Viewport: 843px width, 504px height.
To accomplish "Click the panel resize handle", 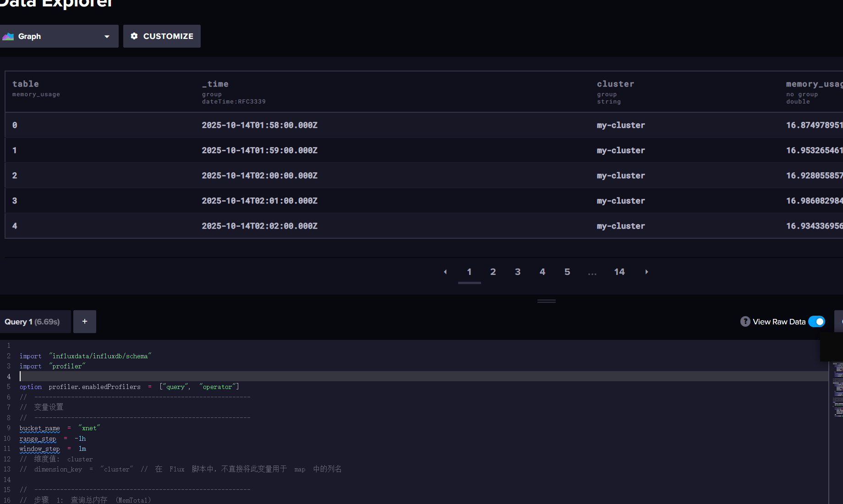I will click(x=547, y=301).
